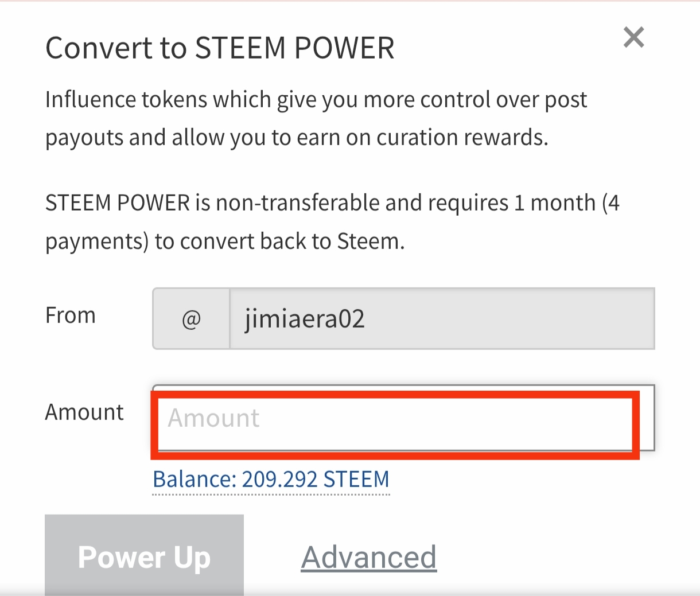Image resolution: width=700 pixels, height=596 pixels.
Task: Click the line 'STEEM POWER is non-transferable'
Action: click(332, 204)
